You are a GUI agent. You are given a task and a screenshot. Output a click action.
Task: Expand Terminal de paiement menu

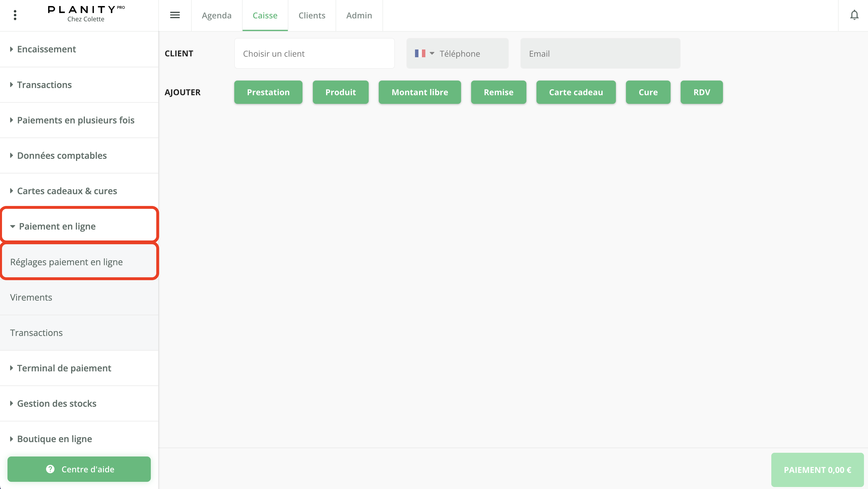[x=64, y=368]
